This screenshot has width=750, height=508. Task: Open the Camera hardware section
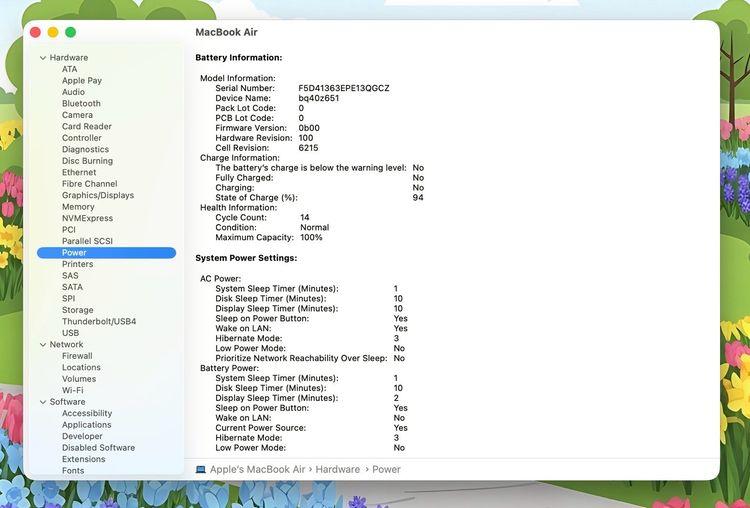77,115
